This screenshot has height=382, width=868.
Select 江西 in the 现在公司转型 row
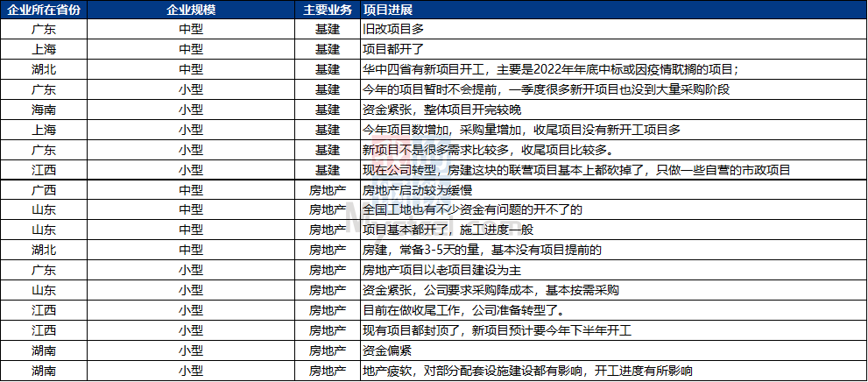(44, 169)
